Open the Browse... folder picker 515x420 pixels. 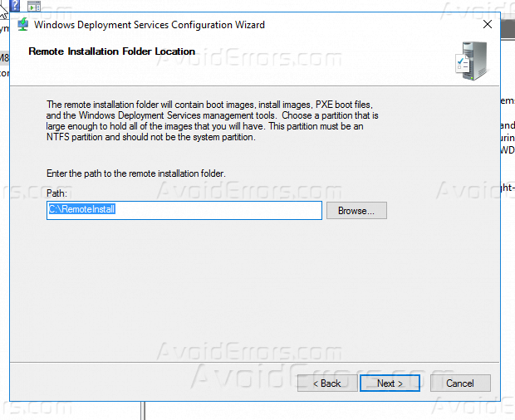click(x=356, y=211)
